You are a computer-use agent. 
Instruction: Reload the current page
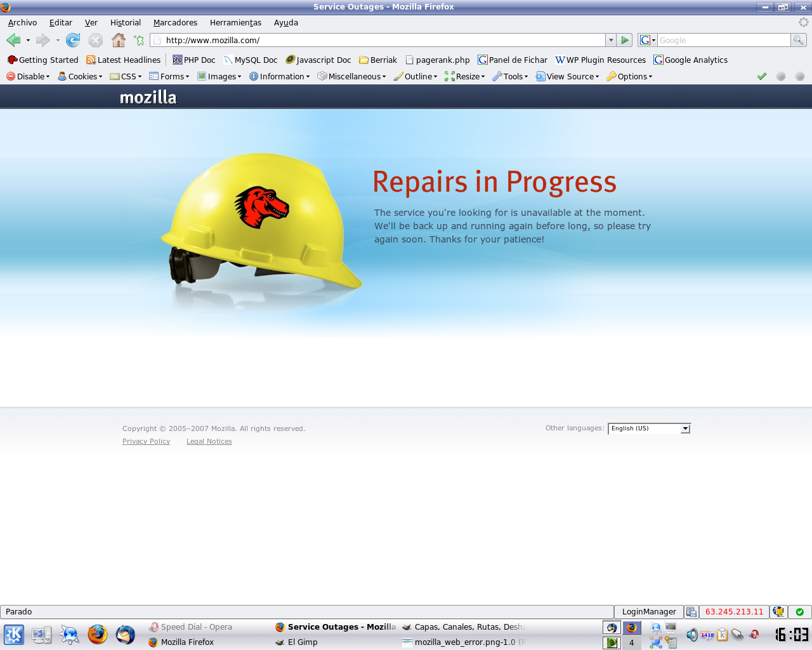(x=73, y=40)
